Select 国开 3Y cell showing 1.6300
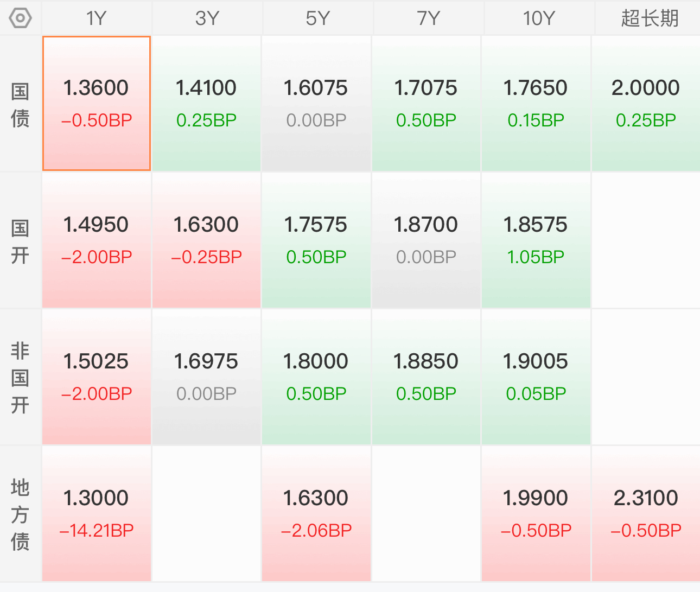This screenshot has width=700, height=592. tap(206, 240)
